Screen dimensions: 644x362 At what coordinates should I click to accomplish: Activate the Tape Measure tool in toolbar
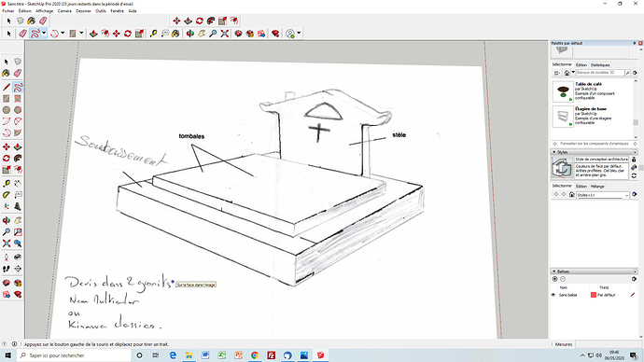click(x=153, y=34)
